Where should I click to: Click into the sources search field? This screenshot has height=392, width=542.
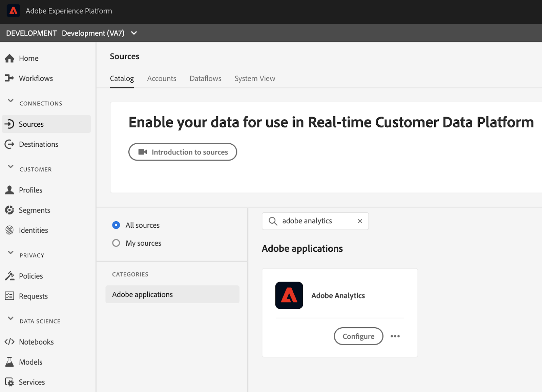pos(315,221)
